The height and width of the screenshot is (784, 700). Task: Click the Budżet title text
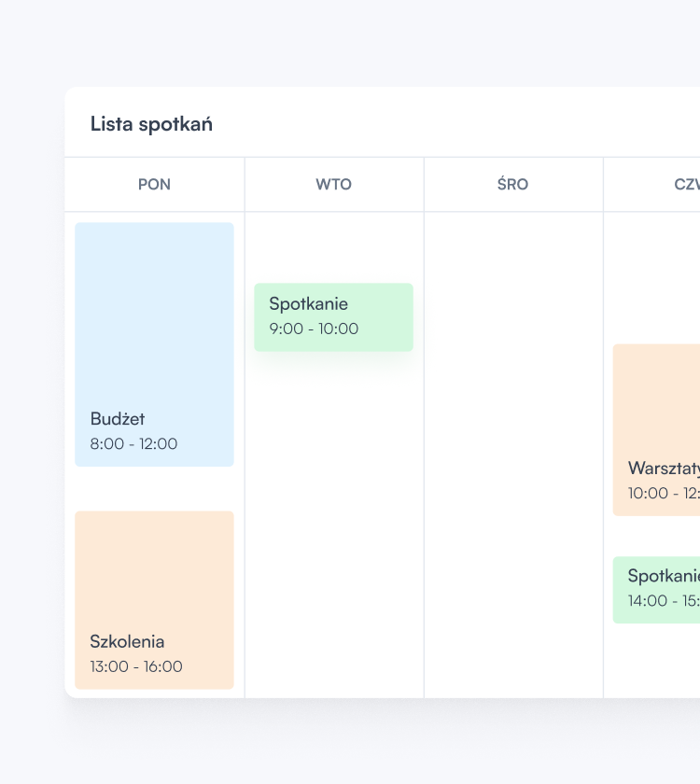(x=118, y=419)
